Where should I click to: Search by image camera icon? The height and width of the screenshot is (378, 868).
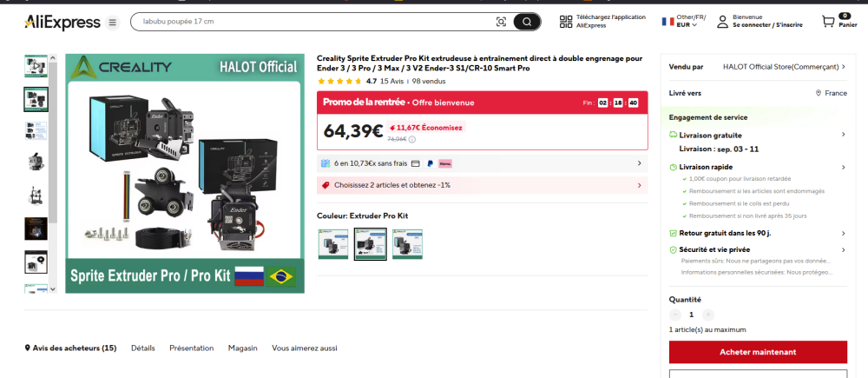[x=501, y=22]
